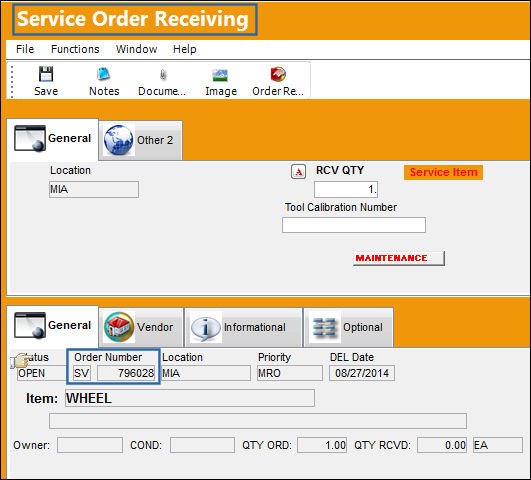Click the QTY ORD field 1.00

[x=322, y=445]
